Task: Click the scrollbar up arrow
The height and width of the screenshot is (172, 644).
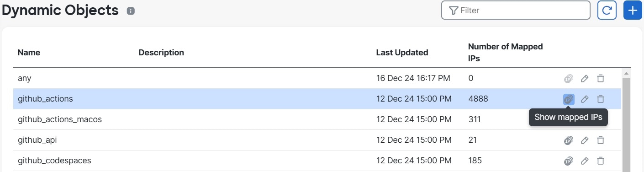Action: click(x=626, y=73)
